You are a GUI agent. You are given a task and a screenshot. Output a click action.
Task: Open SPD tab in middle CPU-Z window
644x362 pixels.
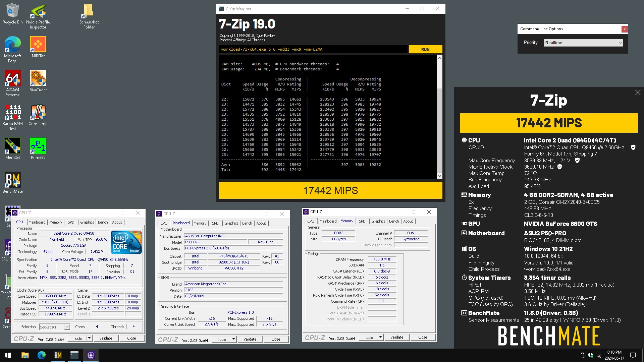(x=215, y=223)
